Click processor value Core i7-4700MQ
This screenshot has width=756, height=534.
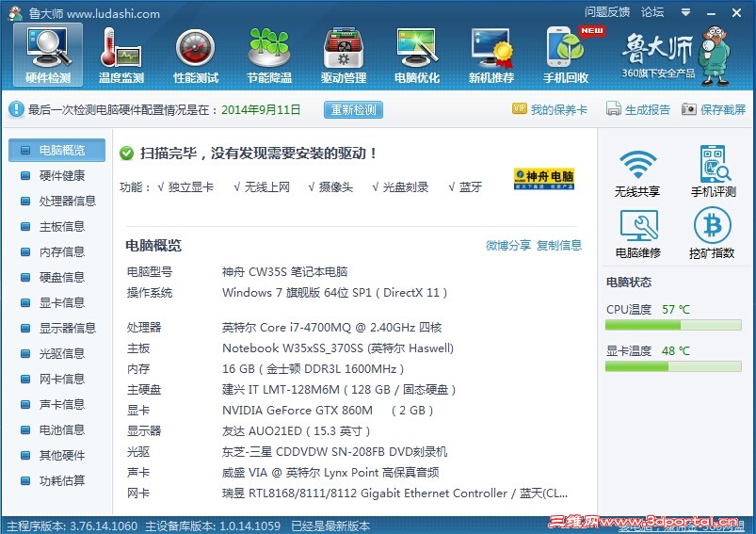[331, 328]
